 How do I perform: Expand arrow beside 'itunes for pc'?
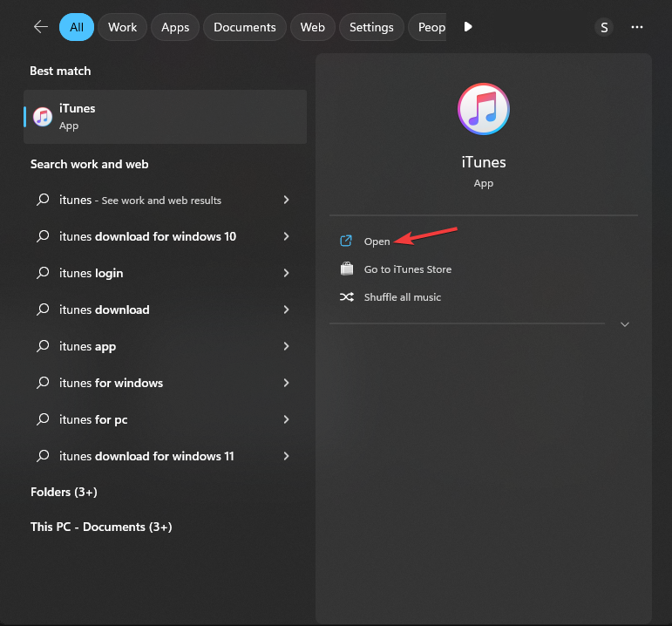click(286, 419)
